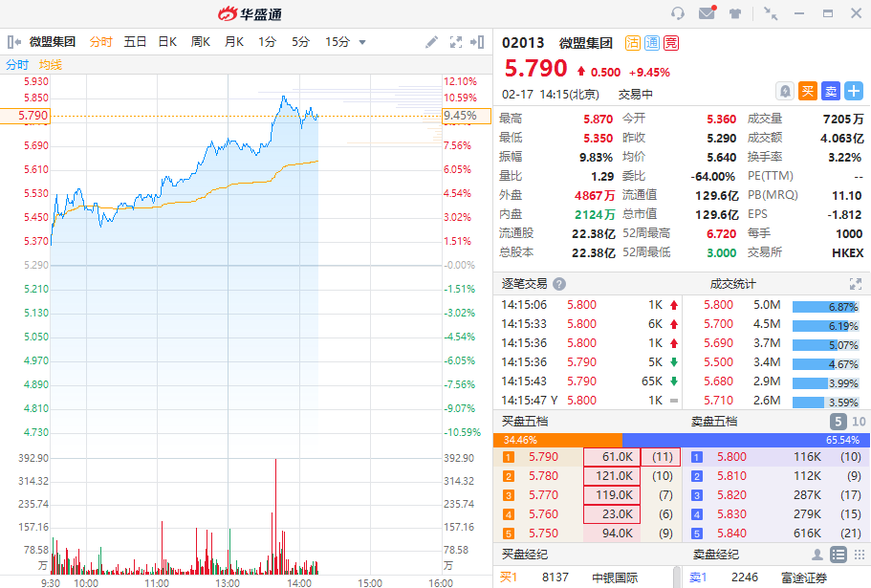
Task: Click the 买盘经纪 header
Action: click(x=525, y=555)
